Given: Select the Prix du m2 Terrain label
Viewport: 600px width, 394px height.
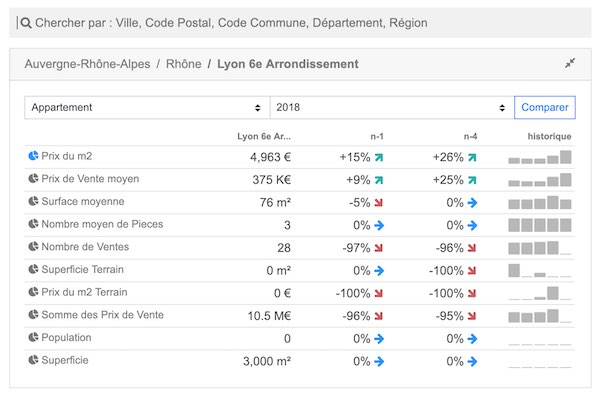Looking at the screenshot, I should click(x=84, y=292).
